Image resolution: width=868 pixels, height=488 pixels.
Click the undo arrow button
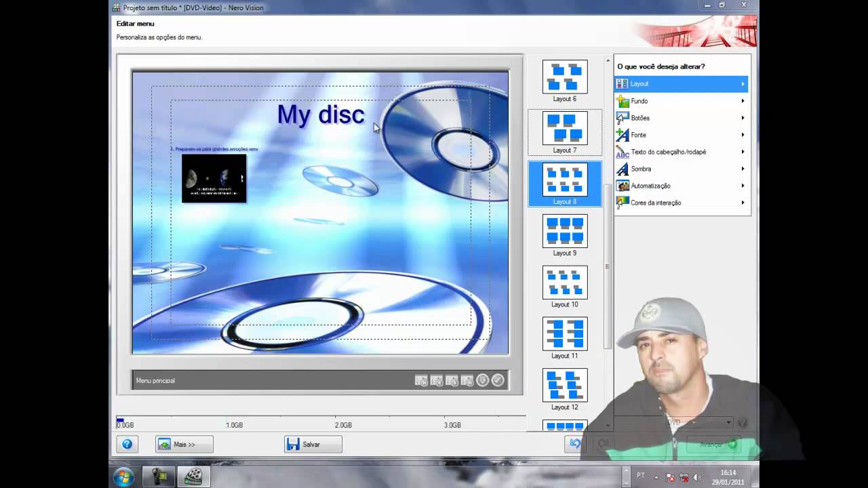pos(575,444)
